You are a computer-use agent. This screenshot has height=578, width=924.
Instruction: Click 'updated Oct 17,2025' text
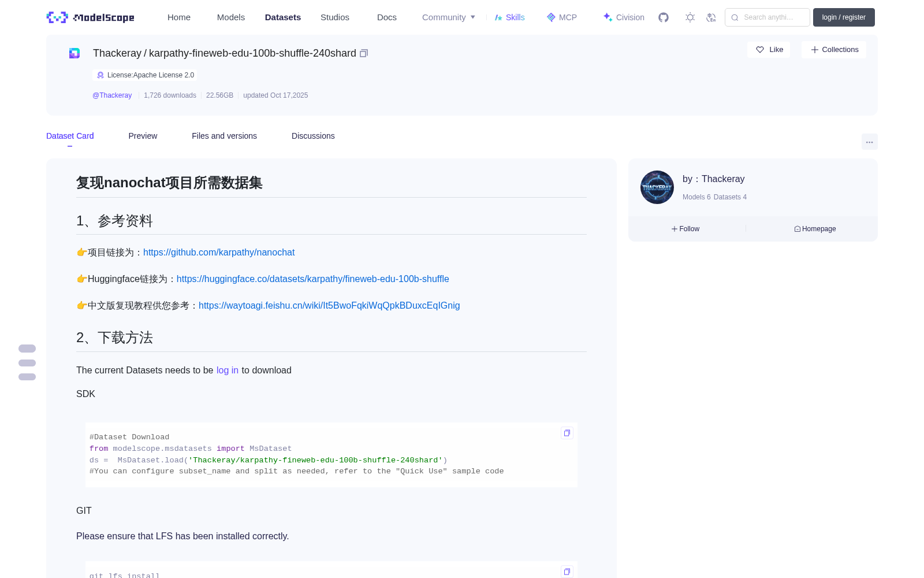click(275, 95)
